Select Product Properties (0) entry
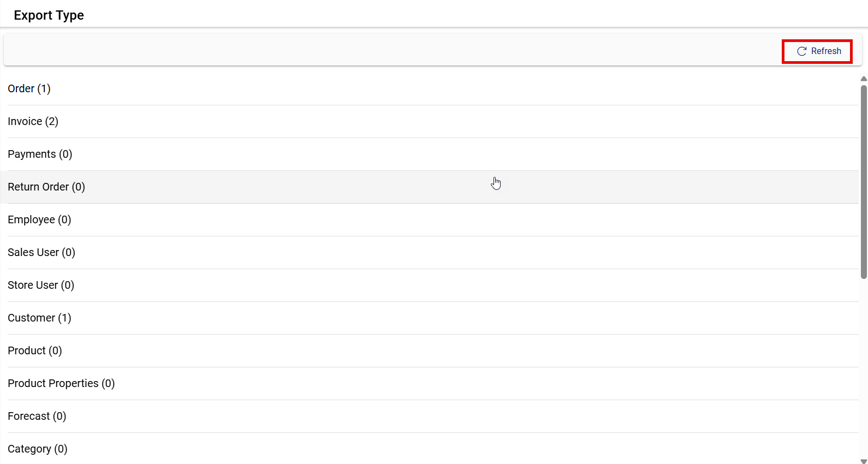 [61, 383]
